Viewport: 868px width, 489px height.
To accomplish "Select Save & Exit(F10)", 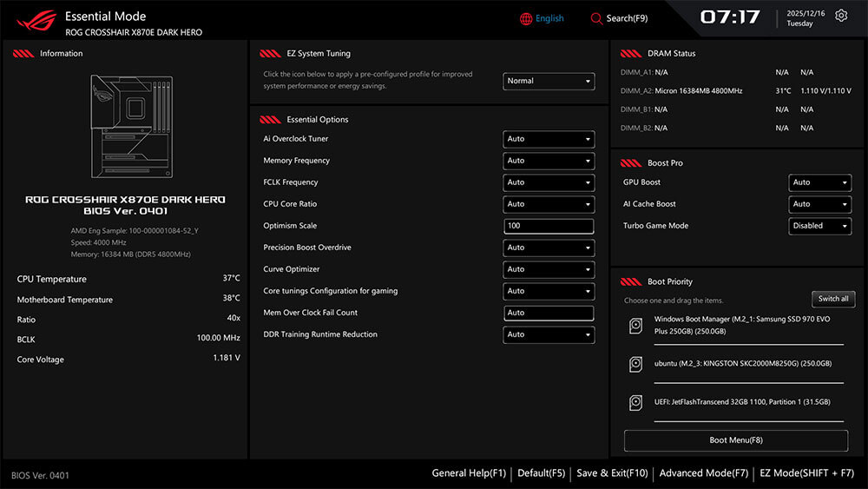I will pyautogui.click(x=612, y=473).
